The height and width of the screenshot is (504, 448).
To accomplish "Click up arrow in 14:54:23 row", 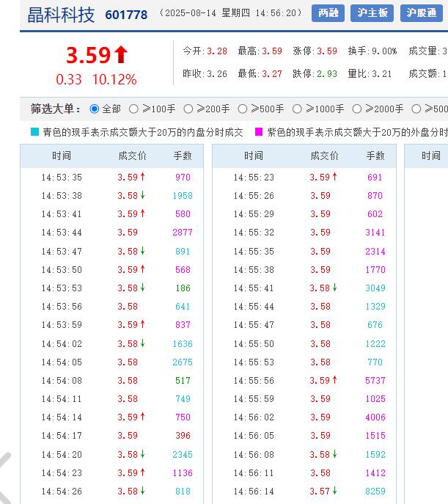I will [142, 472].
